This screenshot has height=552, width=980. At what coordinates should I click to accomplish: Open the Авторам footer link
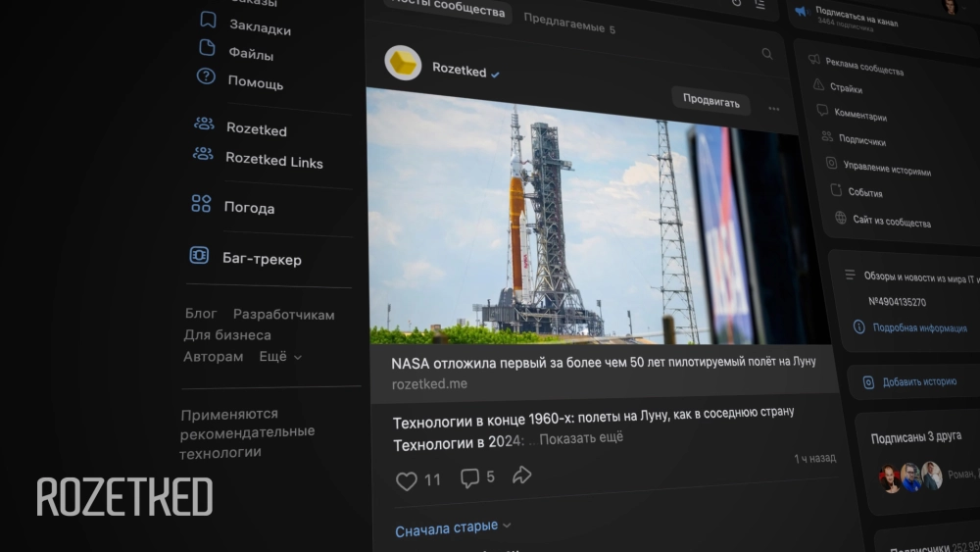pyautogui.click(x=213, y=356)
